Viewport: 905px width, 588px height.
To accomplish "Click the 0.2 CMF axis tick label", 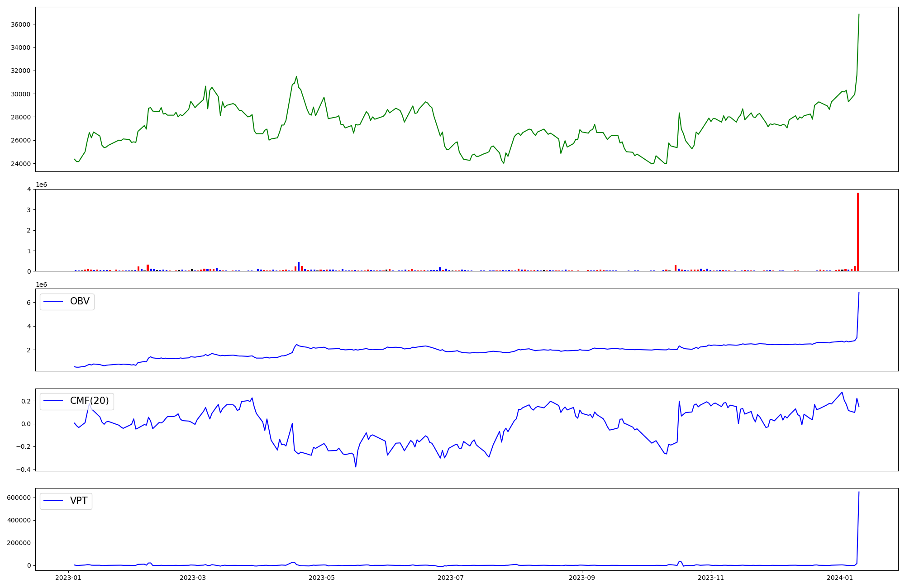I will 25,401.
